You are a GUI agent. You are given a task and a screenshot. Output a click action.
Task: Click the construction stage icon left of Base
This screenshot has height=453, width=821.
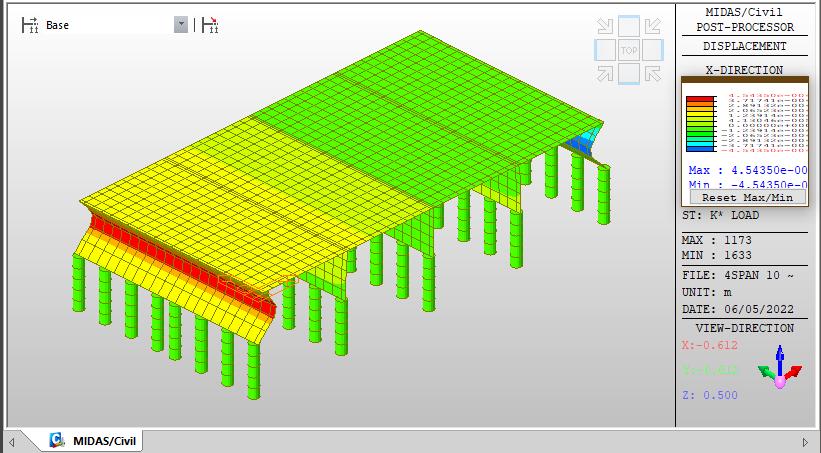click(30, 25)
